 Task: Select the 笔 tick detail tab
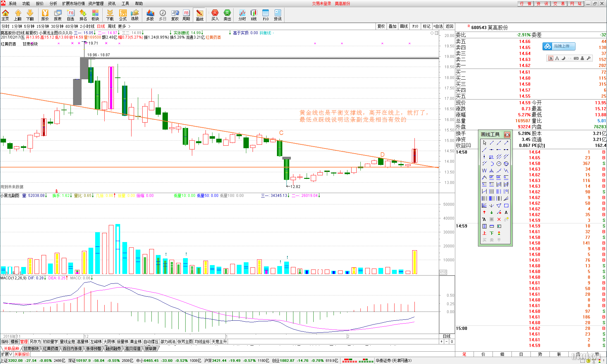point(464,354)
